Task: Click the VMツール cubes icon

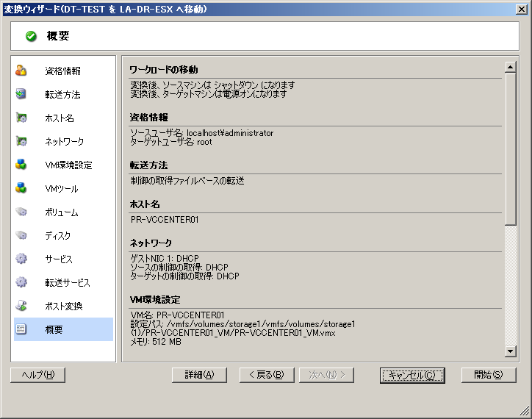Action: pyautogui.click(x=21, y=187)
